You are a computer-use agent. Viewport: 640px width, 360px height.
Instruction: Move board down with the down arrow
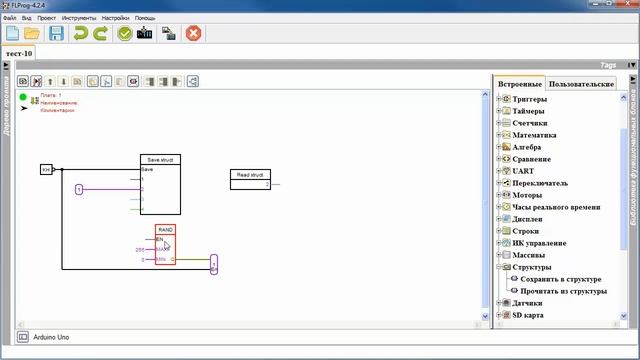coord(64,81)
